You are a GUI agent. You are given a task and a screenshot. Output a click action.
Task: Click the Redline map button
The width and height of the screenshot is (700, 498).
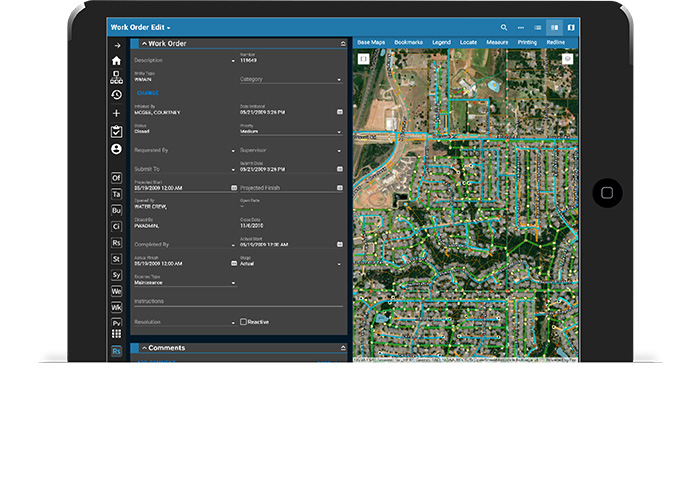tap(556, 44)
